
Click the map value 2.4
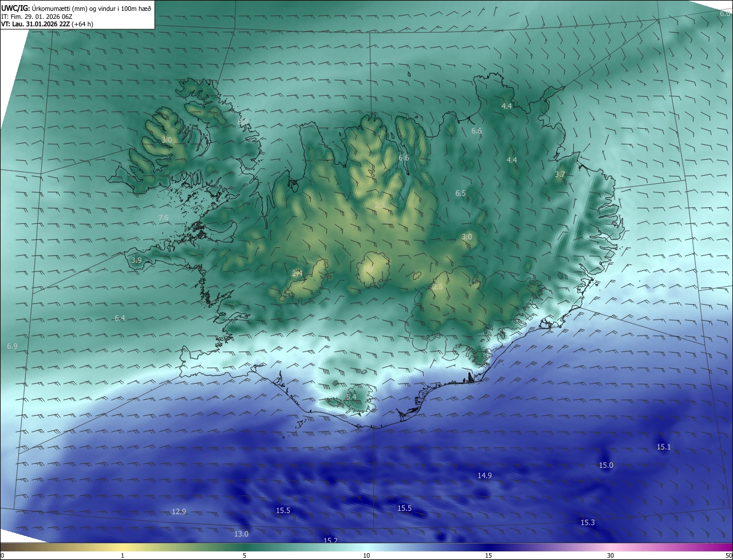(297, 273)
